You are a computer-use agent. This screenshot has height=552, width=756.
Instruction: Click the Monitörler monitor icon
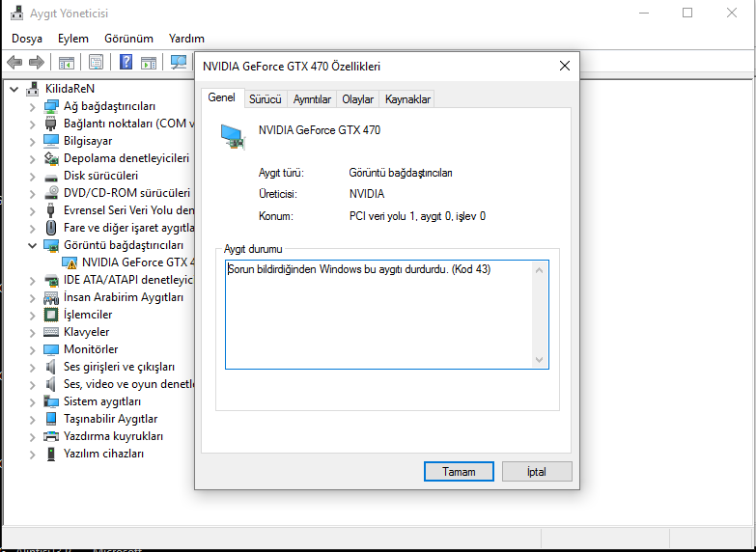pyautogui.click(x=51, y=349)
